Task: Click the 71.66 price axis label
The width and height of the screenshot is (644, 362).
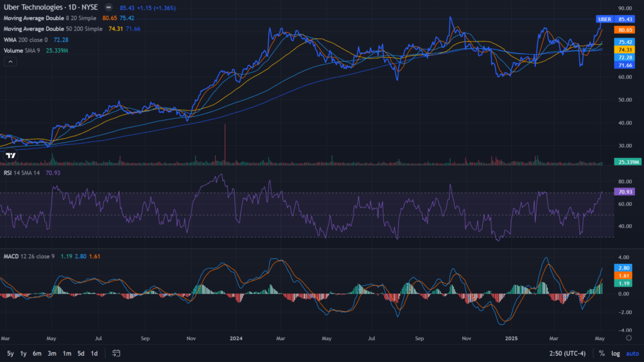Action: pos(625,65)
